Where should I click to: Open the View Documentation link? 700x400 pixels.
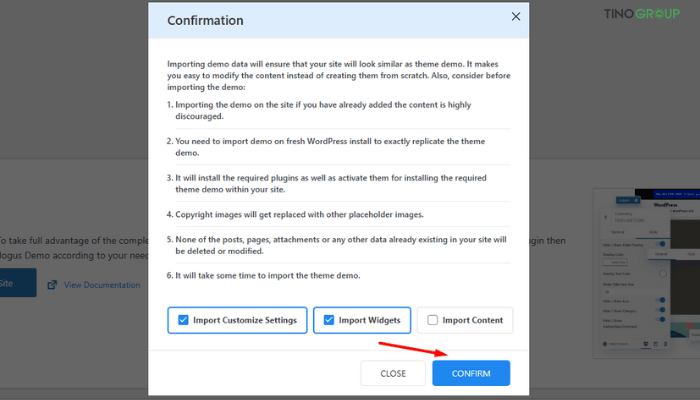pos(102,285)
